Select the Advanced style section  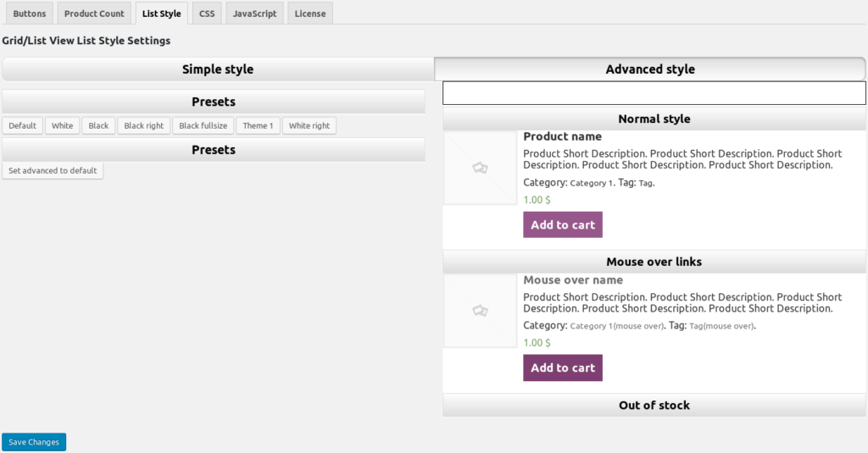(650, 69)
